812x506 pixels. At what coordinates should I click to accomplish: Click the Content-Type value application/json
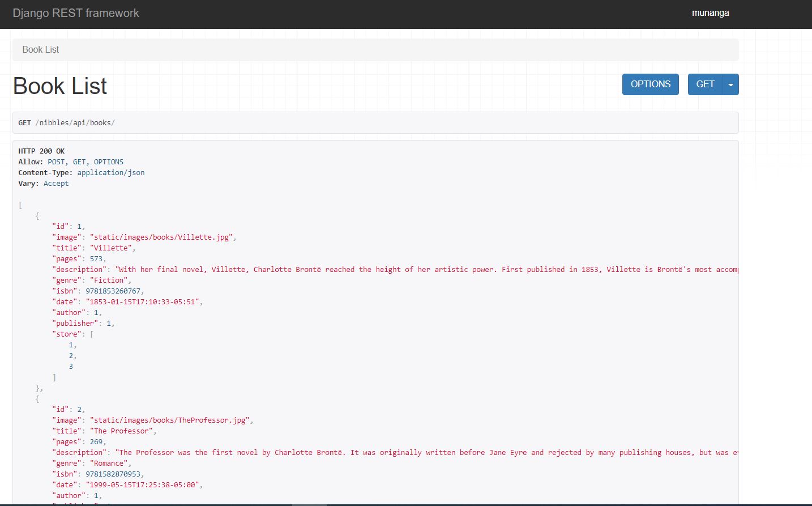coord(111,173)
